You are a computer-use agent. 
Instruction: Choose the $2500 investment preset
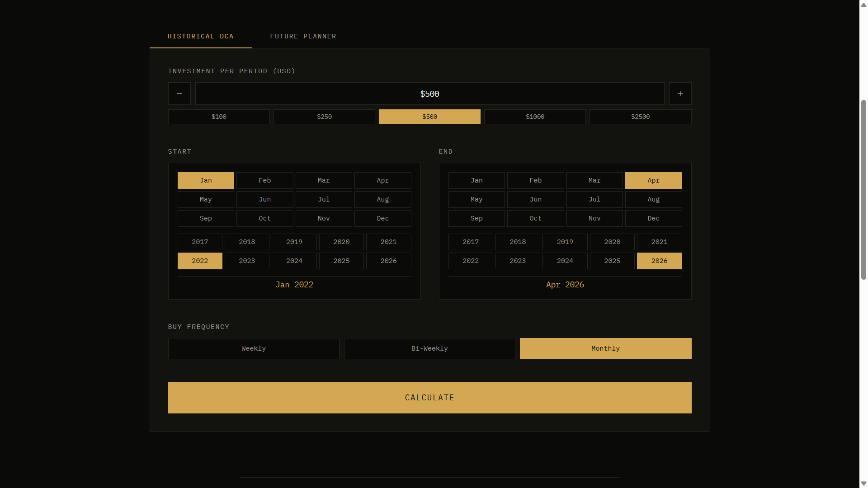click(640, 117)
